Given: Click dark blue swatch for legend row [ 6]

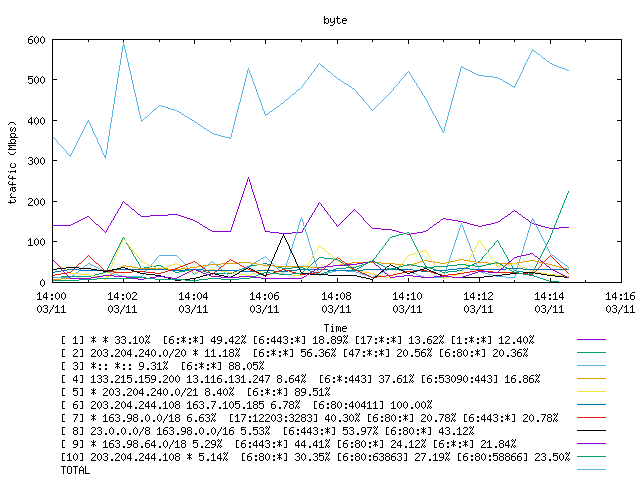Looking at the screenshot, I should pos(591,405).
